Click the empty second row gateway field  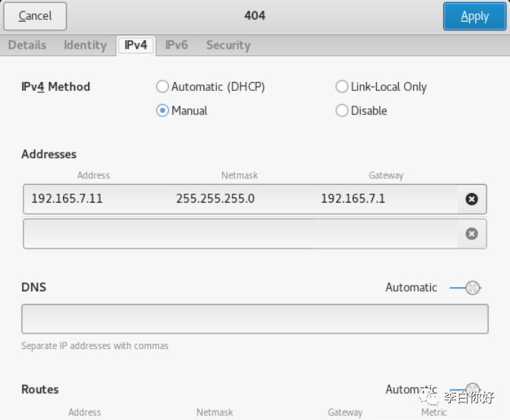(386, 234)
